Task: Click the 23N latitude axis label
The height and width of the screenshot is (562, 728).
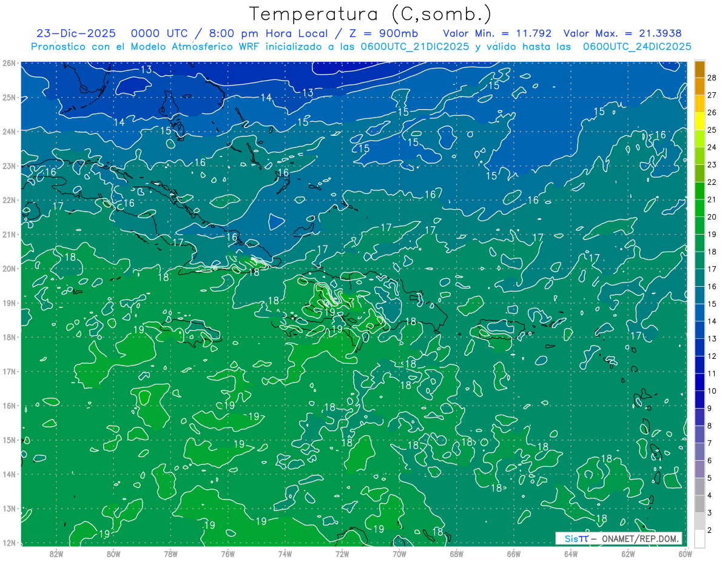Action: 9,166
